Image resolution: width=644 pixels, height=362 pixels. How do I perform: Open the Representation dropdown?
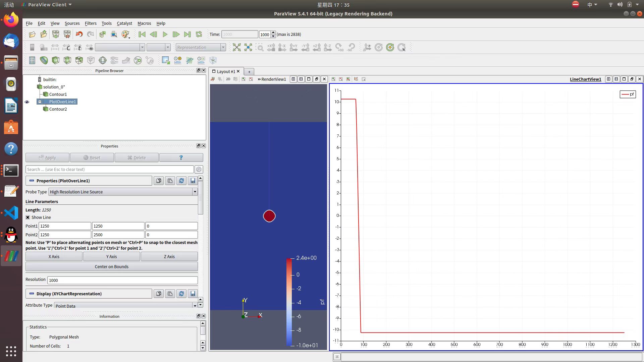[x=201, y=47]
